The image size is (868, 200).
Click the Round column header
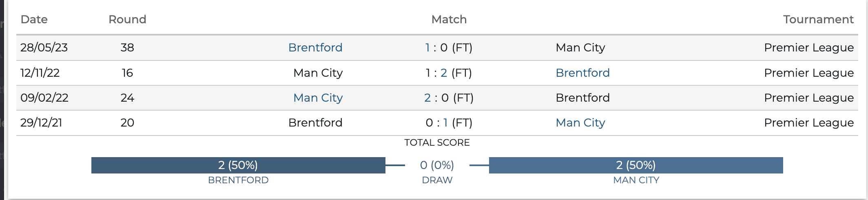point(127,19)
